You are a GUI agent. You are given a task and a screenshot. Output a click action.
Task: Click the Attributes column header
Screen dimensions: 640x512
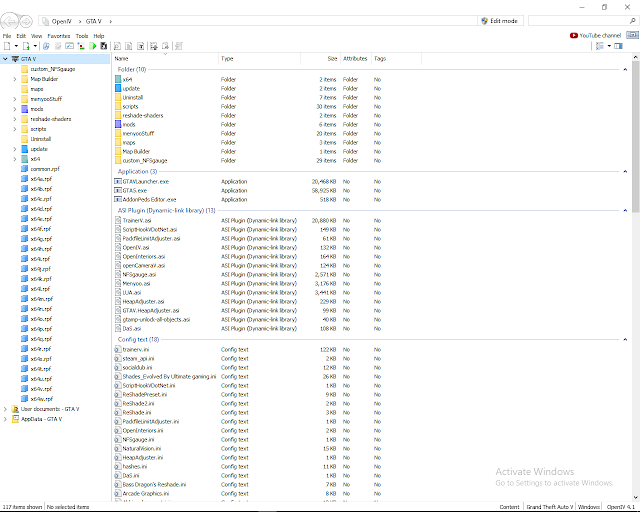355,59
